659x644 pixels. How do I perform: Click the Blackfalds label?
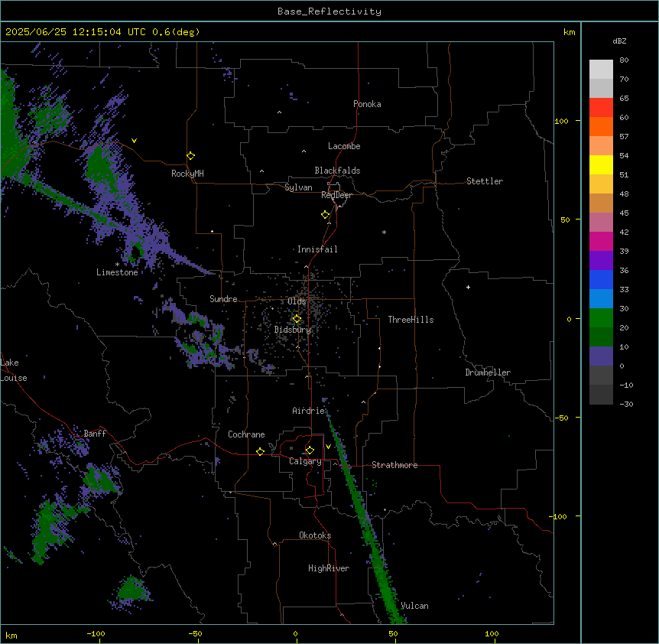click(337, 171)
